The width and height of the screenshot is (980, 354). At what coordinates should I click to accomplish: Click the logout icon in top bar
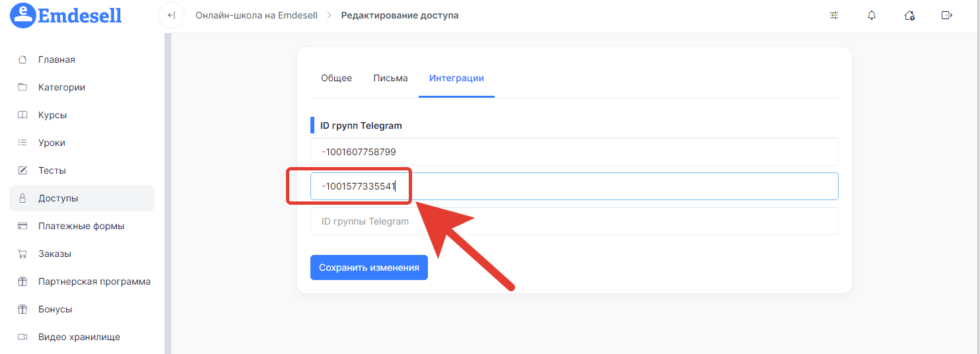tap(947, 15)
